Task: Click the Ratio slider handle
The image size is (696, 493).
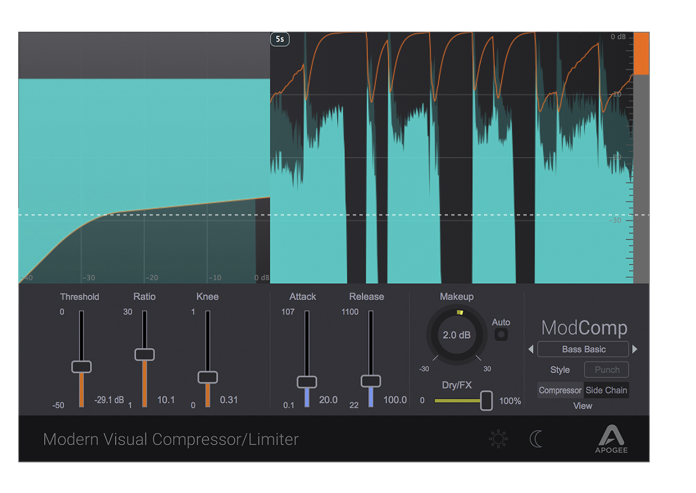Action: 145,354
